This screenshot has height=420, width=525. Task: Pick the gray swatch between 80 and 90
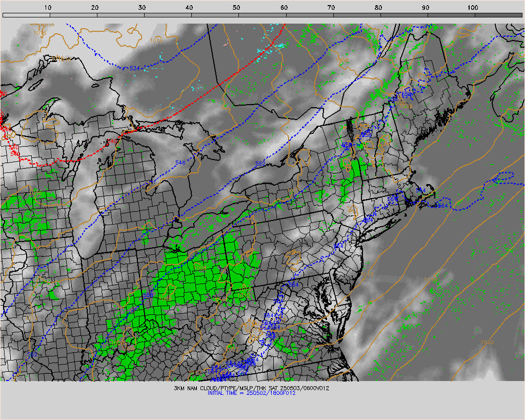click(404, 15)
